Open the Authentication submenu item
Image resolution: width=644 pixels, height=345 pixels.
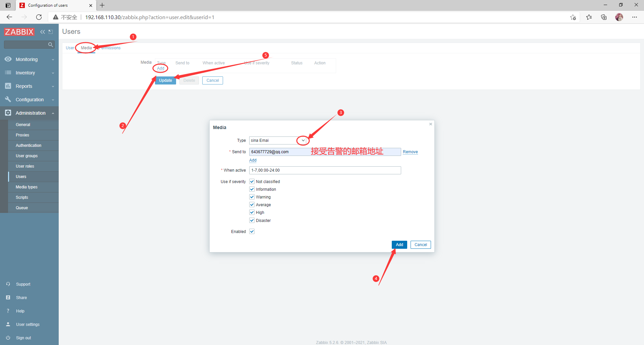[x=33, y=146]
